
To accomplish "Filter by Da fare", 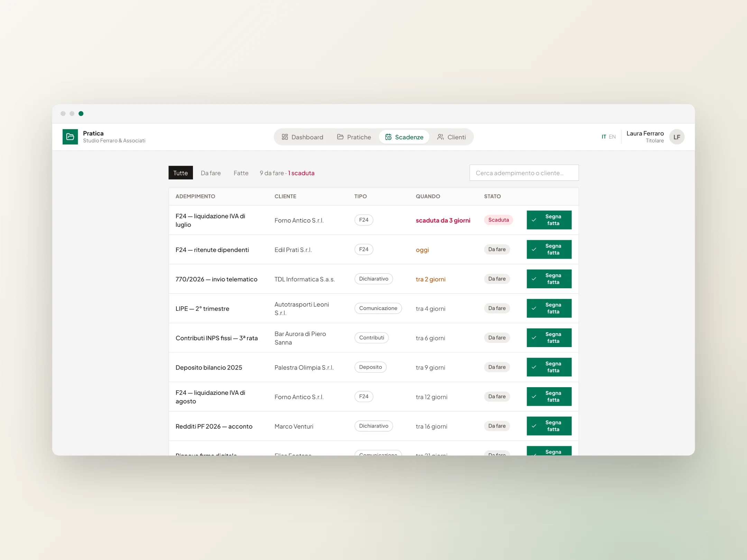I will 211,173.
